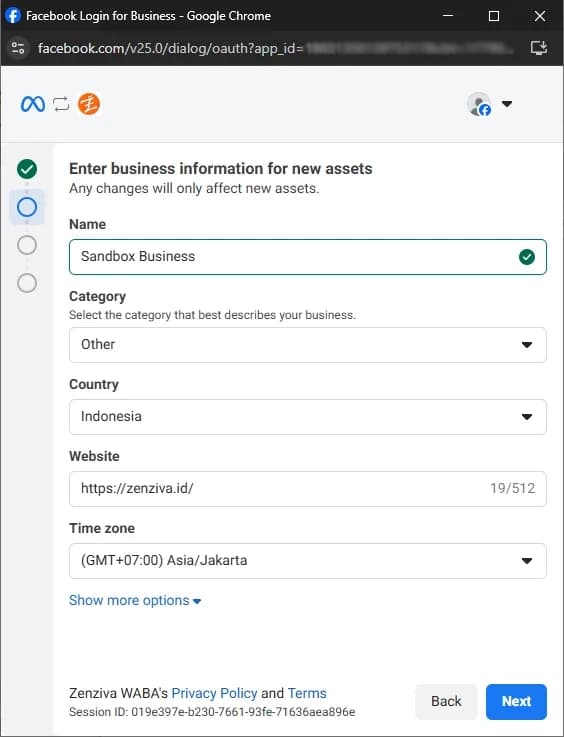The width and height of the screenshot is (564, 737).
Task: Open the Privacy Policy link
Action: coord(214,693)
